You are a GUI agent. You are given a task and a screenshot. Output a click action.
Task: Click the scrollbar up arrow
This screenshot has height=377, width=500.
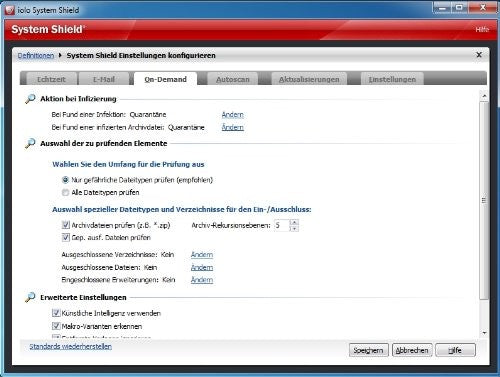(484, 96)
